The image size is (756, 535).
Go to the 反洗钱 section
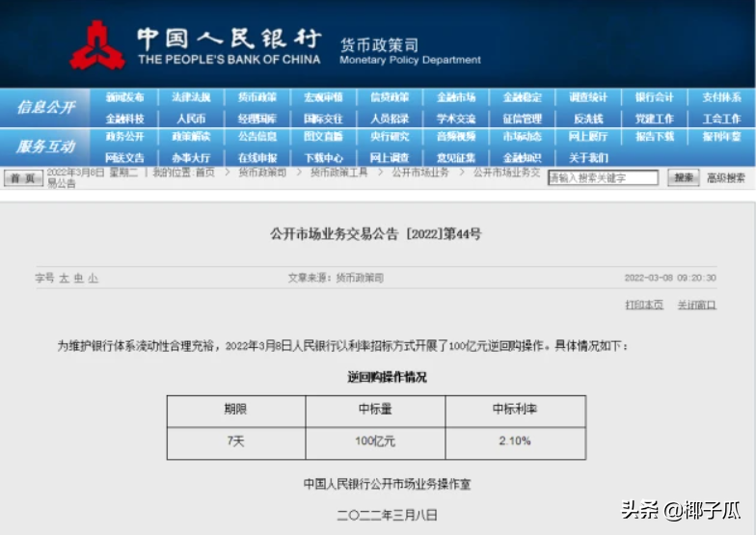(588, 119)
